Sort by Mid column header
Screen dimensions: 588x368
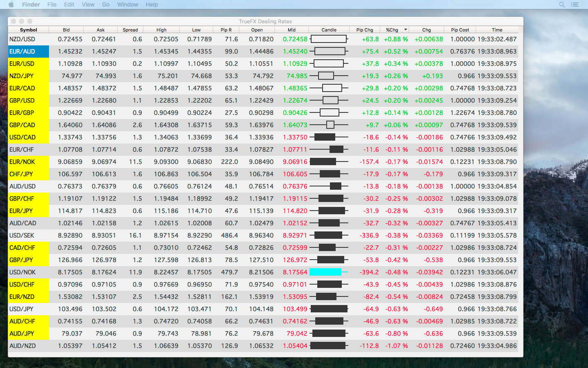tap(292, 30)
